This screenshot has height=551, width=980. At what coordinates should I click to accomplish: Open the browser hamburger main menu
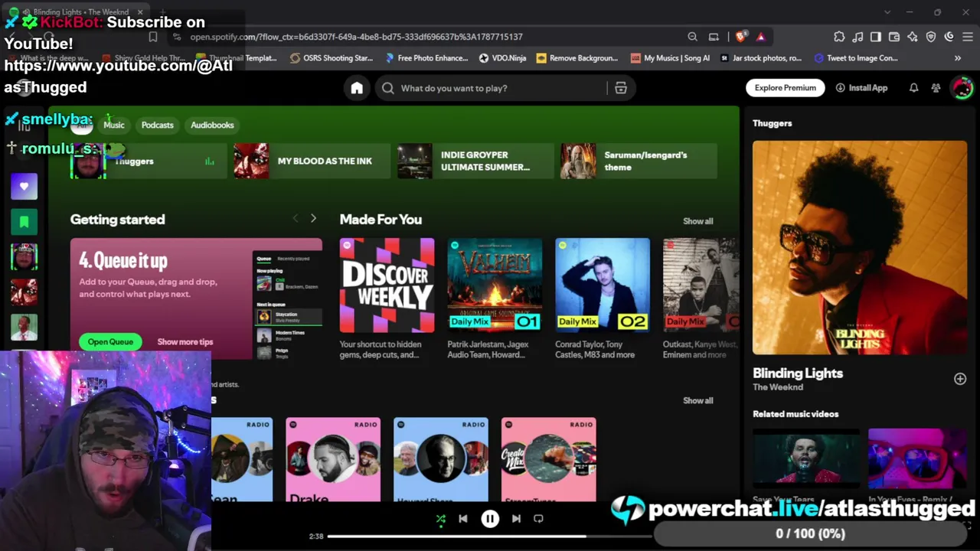tap(968, 37)
